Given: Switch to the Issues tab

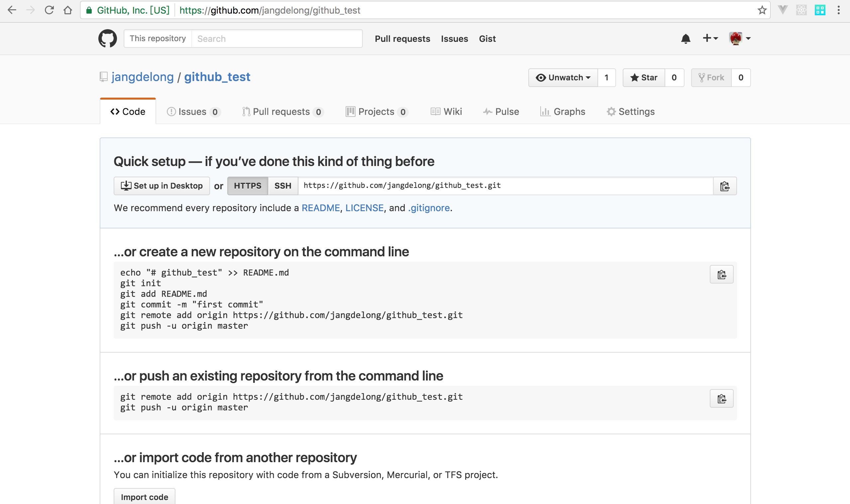Looking at the screenshot, I should 193,112.
